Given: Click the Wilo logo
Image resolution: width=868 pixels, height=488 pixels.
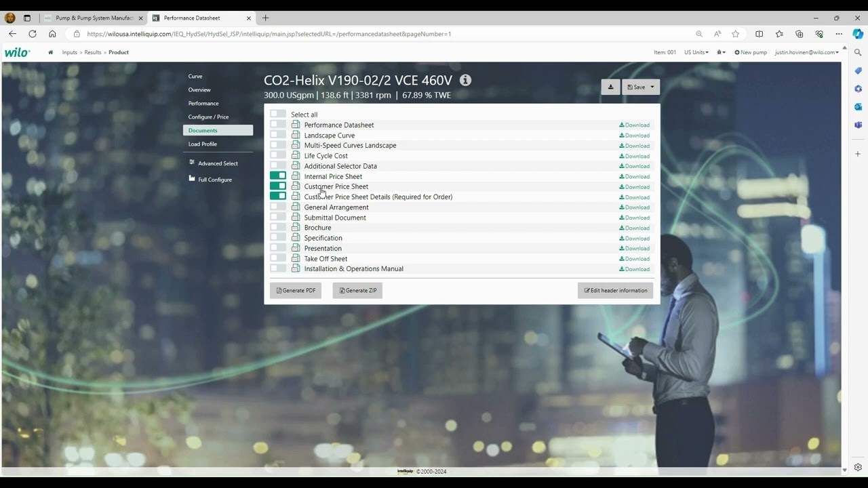Looking at the screenshot, I should 17,52.
